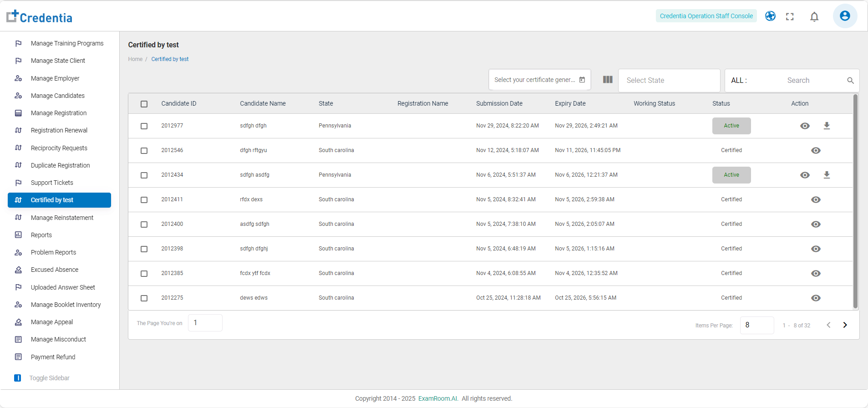This screenshot has height=408, width=868.
Task: Open the Items Per Page selector
Action: pos(757,325)
